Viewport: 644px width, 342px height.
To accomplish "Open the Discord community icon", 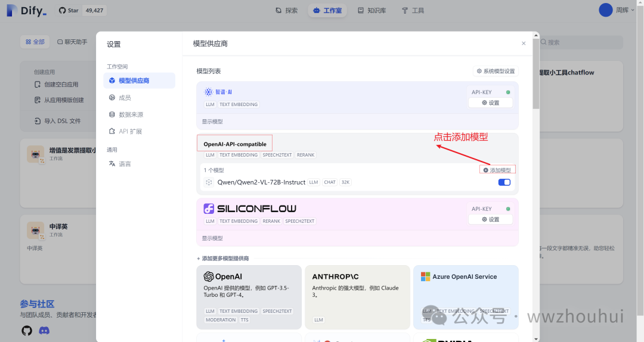I will [44, 330].
